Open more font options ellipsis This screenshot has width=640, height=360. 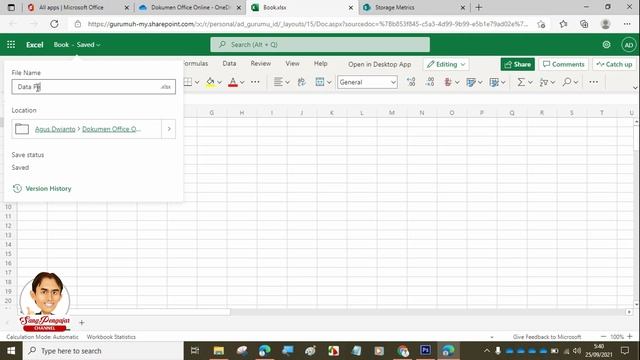[x=255, y=82]
